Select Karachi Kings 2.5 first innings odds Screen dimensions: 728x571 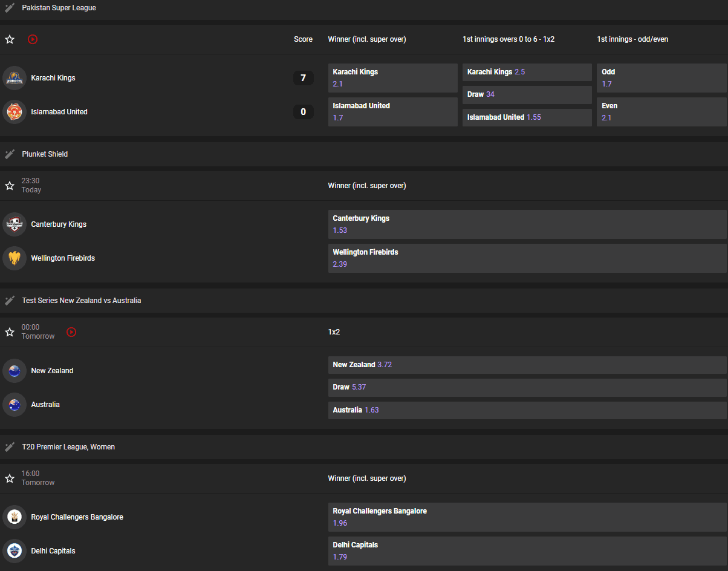(x=527, y=72)
